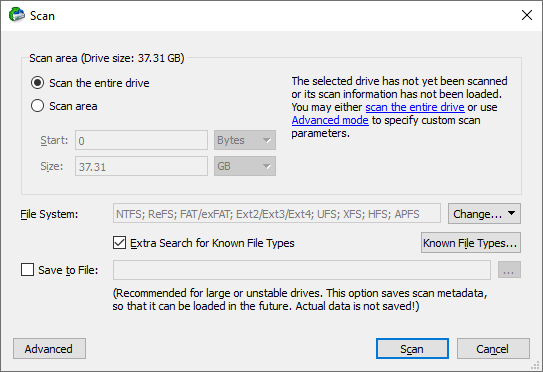Close the Scan dialog window

click(527, 15)
